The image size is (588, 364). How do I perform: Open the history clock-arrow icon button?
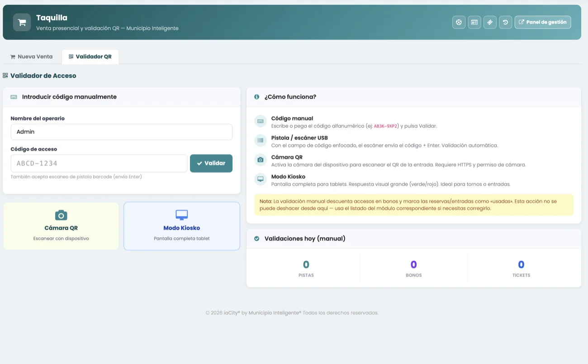(505, 22)
